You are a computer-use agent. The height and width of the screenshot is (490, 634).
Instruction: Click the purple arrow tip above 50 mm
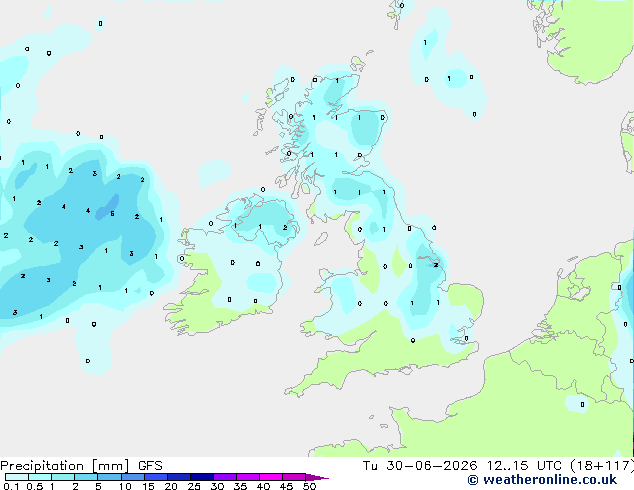(x=317, y=477)
